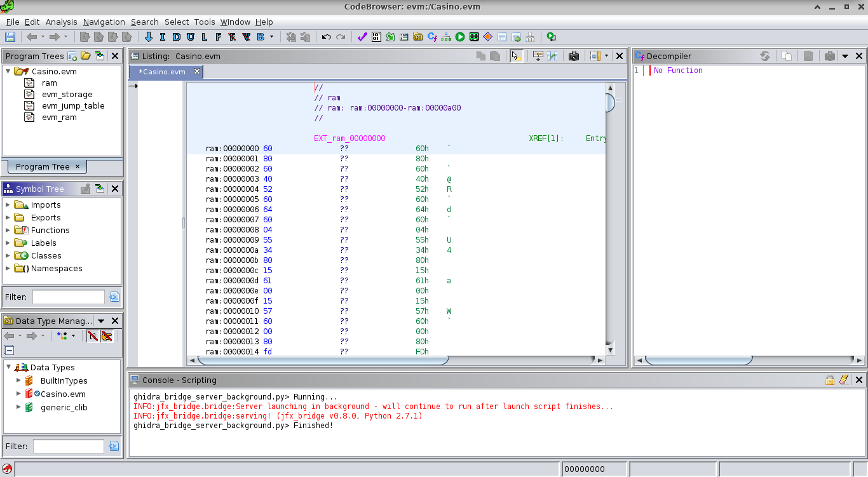
Task: Open Decompiler panel menu dropdown arrow
Action: [845, 56]
